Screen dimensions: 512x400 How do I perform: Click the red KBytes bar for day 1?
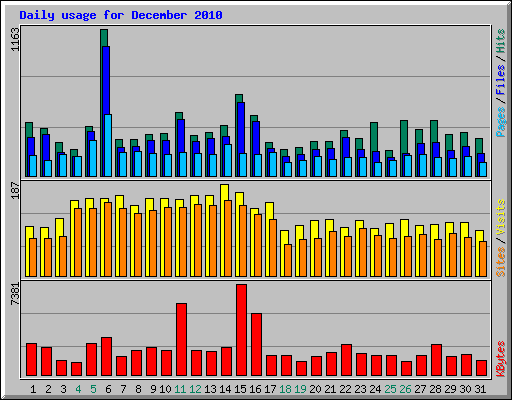[x=31, y=360]
